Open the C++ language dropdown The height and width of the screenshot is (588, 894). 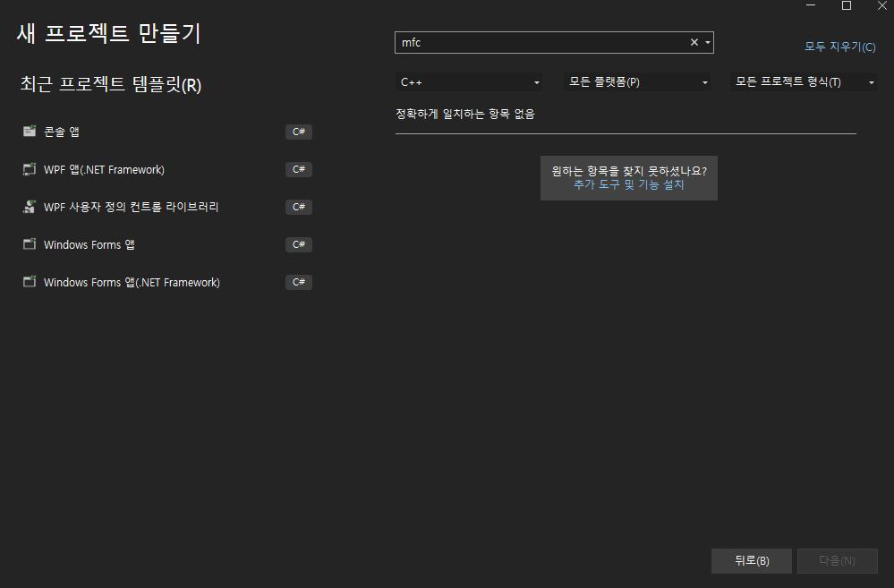point(469,81)
